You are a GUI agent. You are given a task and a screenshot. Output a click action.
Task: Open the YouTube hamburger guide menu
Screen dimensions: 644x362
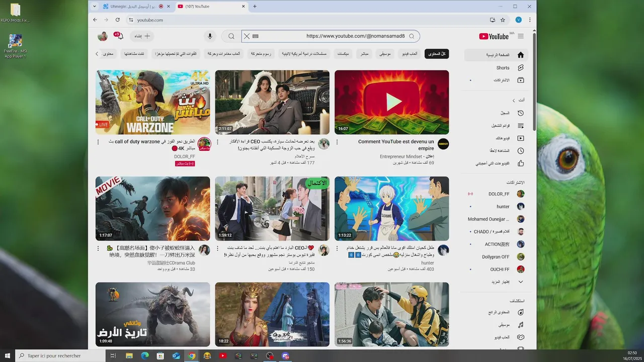click(520, 36)
